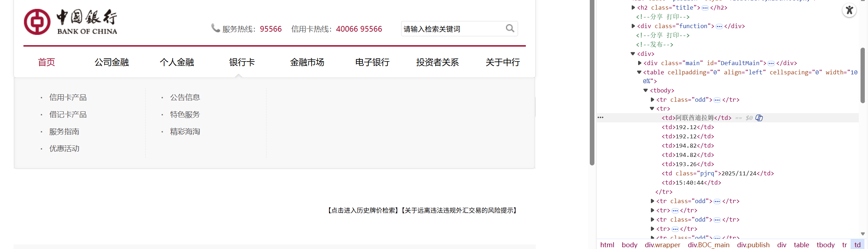868x249 pixels.
Task: Expand the div class function node
Action: (633, 26)
